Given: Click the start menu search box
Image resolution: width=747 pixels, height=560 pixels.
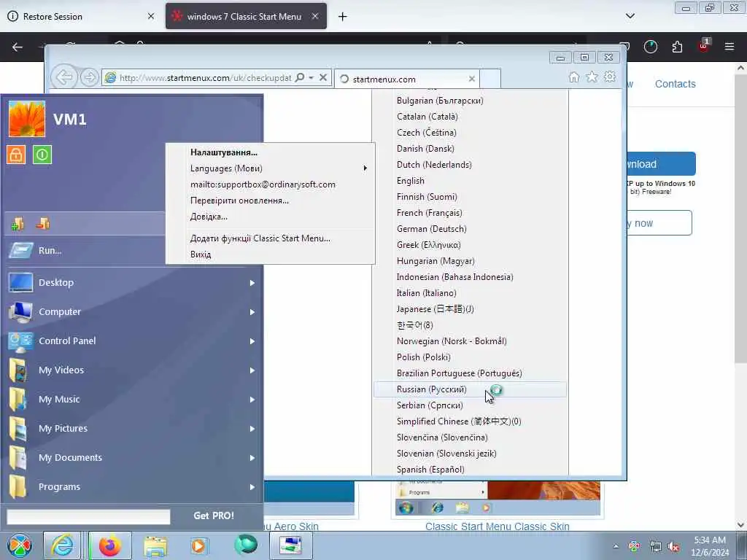Looking at the screenshot, I should 88,517.
